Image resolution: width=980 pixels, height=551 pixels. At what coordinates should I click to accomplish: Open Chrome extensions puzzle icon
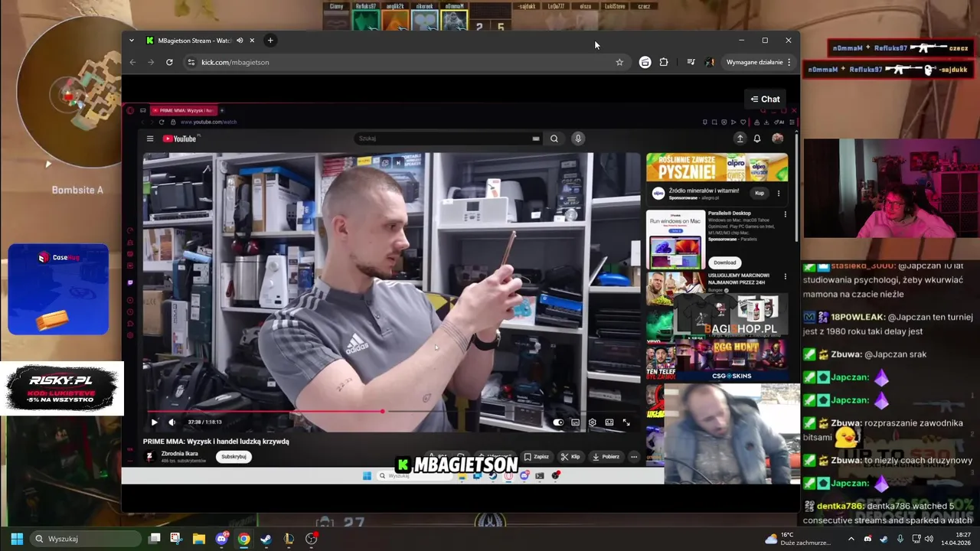point(664,62)
